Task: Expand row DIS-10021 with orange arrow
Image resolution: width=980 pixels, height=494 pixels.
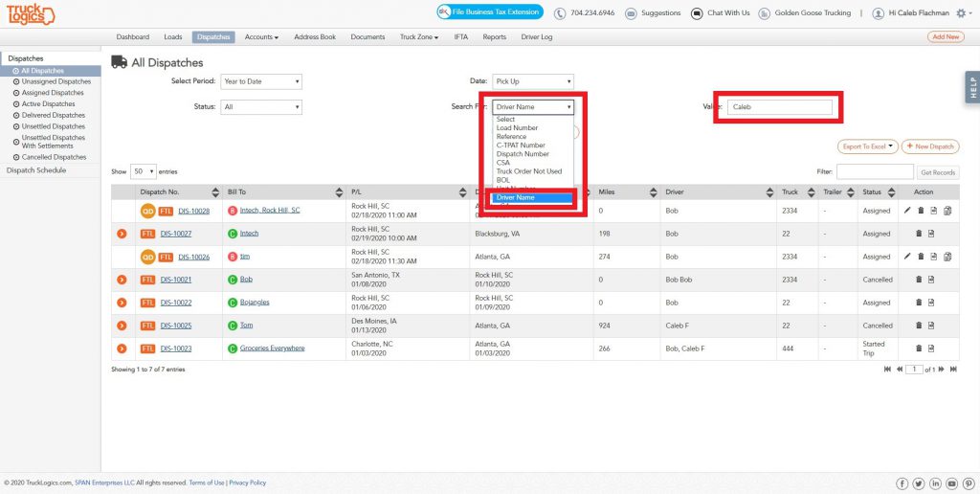Action: point(122,280)
